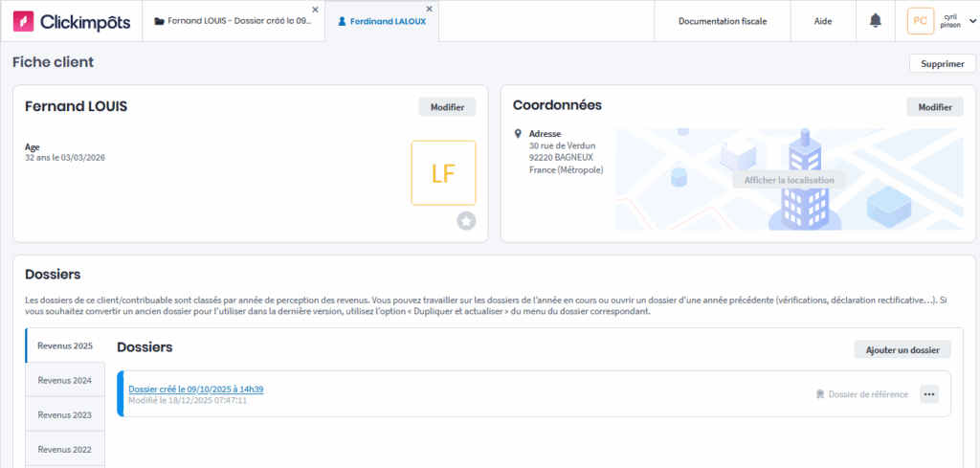This screenshot has width=980, height=468.
Task: Click Modifier in the Coordonnées card
Action: pos(935,107)
